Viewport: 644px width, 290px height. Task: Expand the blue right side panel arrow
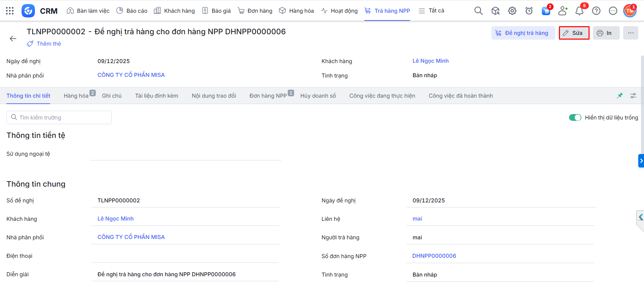tap(641, 161)
